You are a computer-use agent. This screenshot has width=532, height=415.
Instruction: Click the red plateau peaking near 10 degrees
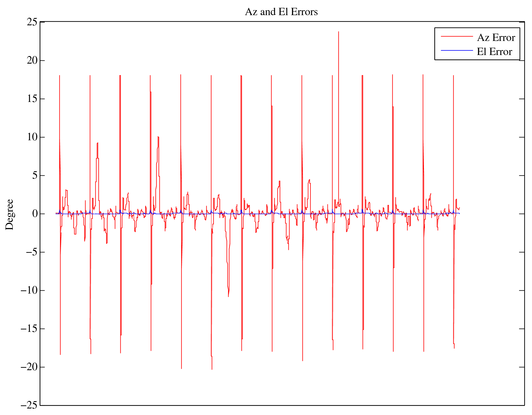[158, 137]
